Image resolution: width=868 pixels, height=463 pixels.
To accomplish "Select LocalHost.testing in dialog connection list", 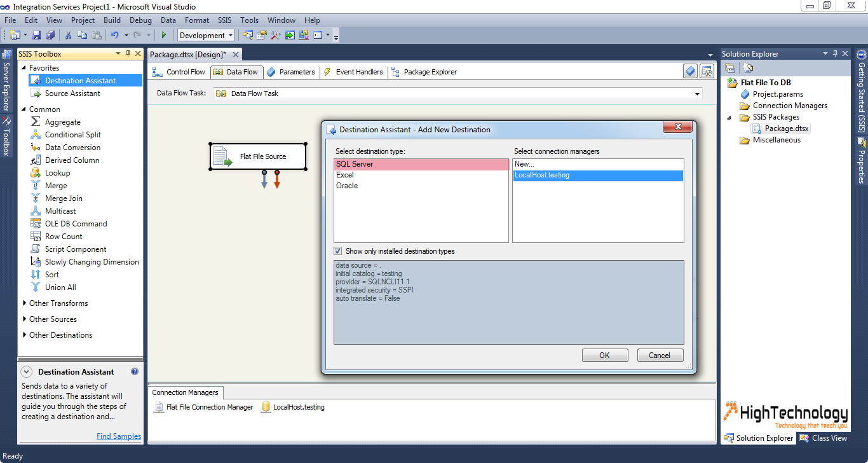I will 598,175.
